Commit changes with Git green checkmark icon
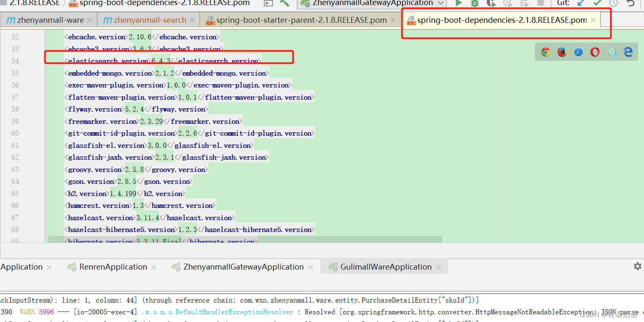 pos(597,3)
